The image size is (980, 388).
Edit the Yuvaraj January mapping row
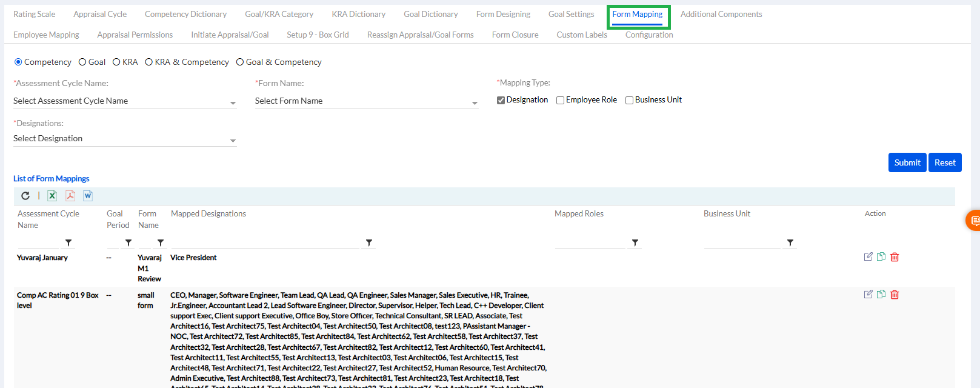868,257
